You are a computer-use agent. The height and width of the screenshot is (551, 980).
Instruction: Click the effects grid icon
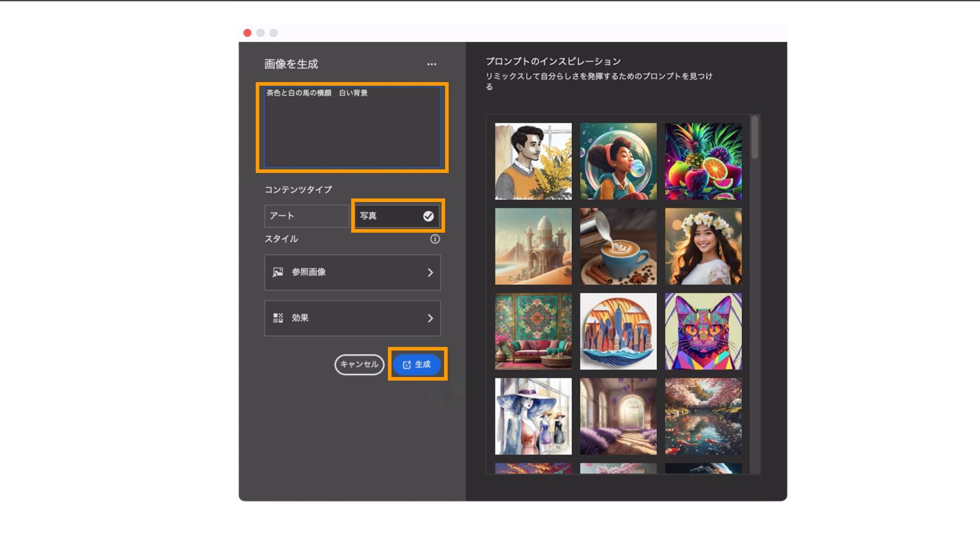click(x=278, y=318)
